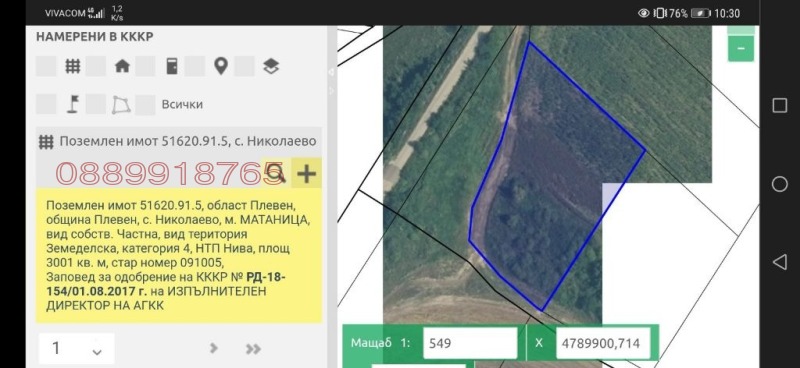Screen dimensions: 800x368
Task: Tap the eye comfort icon in status bar
Action: pyautogui.click(x=644, y=13)
